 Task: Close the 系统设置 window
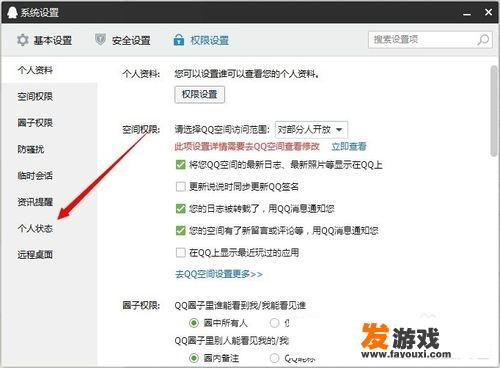[x=488, y=13]
